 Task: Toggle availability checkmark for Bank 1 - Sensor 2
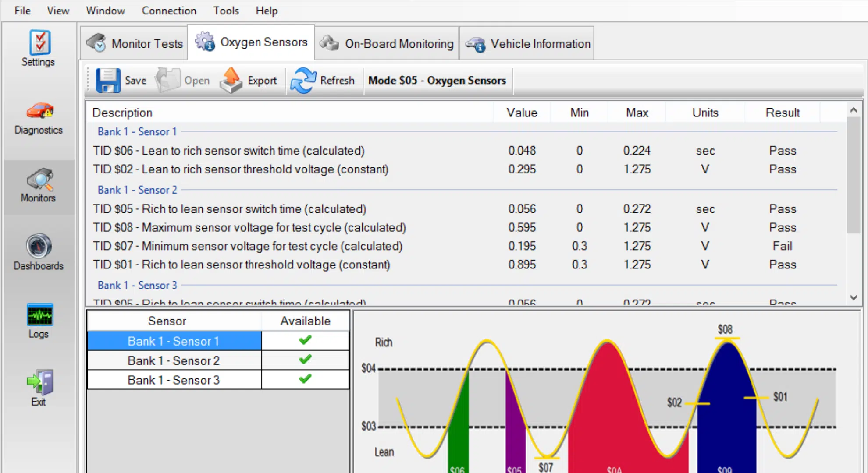[305, 360]
